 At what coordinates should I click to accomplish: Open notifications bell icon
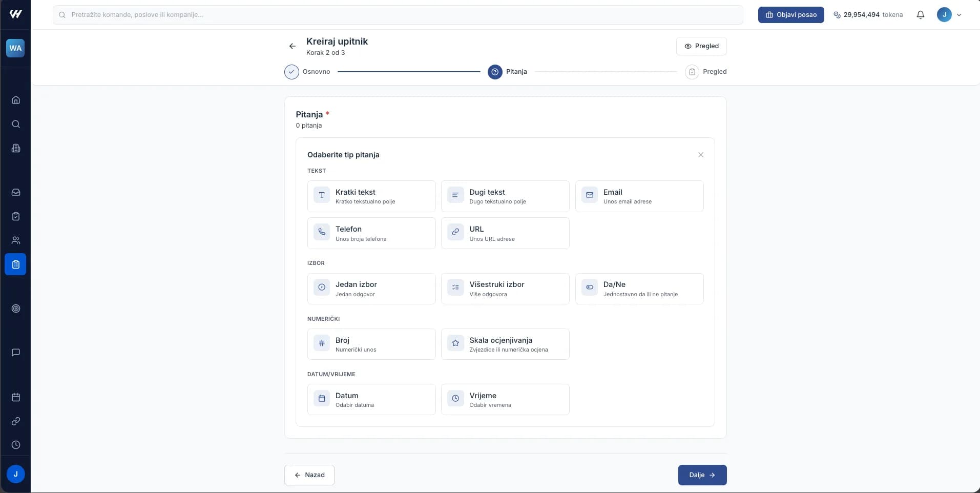921,15
